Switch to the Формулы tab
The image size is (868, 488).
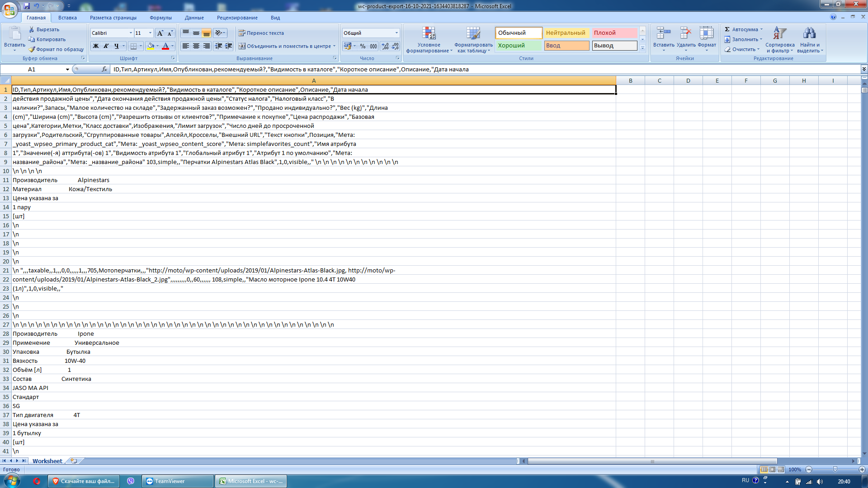pyautogui.click(x=160, y=18)
